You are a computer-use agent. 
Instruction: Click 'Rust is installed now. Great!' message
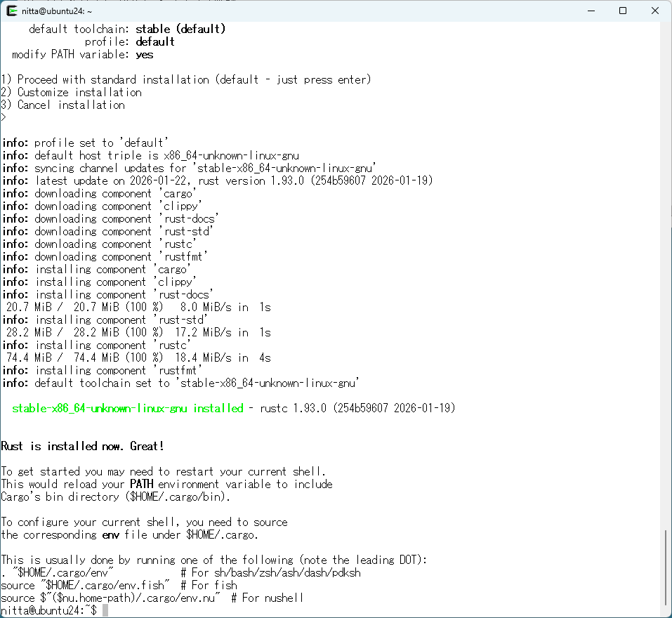tap(83, 447)
